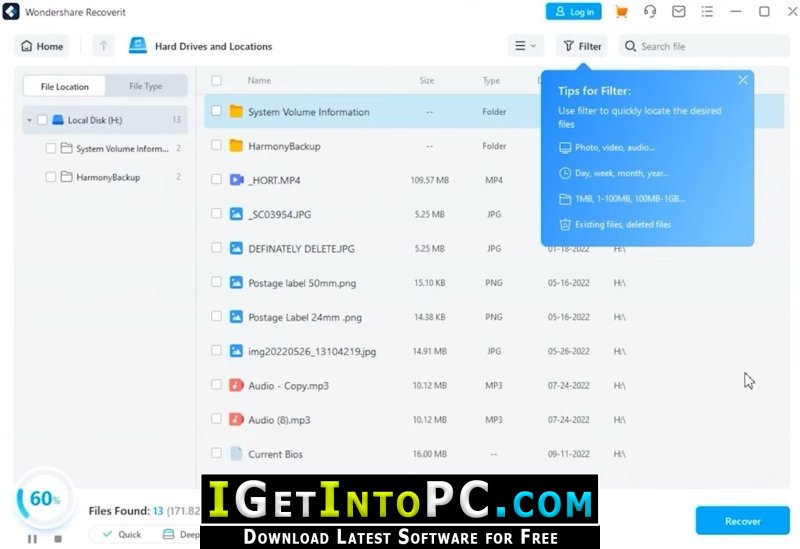Go to Home

tap(42, 46)
